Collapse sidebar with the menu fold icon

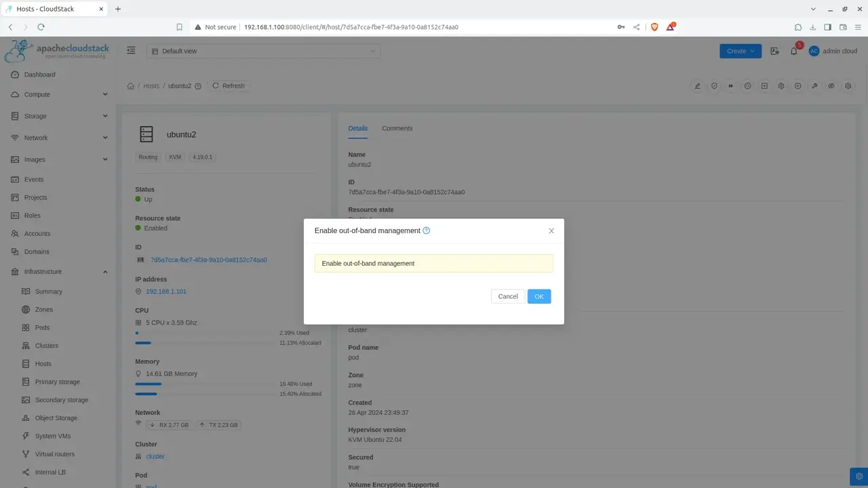click(132, 51)
